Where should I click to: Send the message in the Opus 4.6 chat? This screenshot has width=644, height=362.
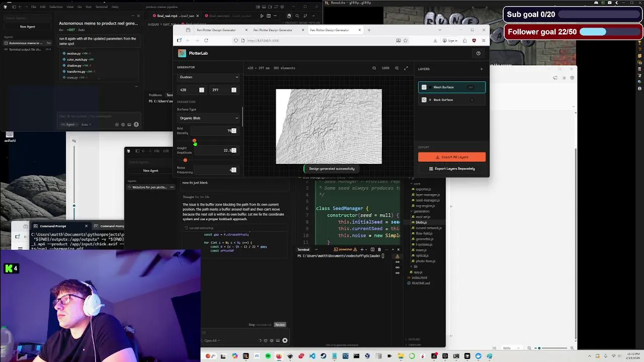[x=285, y=340]
